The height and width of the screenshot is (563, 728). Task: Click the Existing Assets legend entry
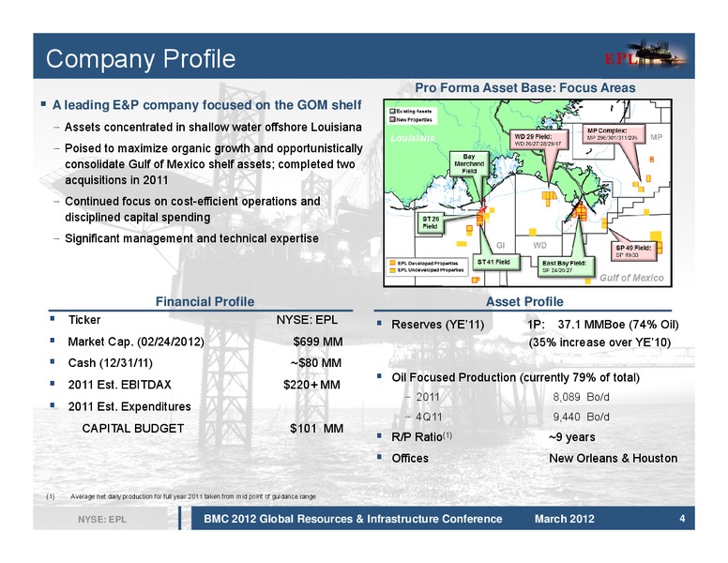[x=410, y=111]
